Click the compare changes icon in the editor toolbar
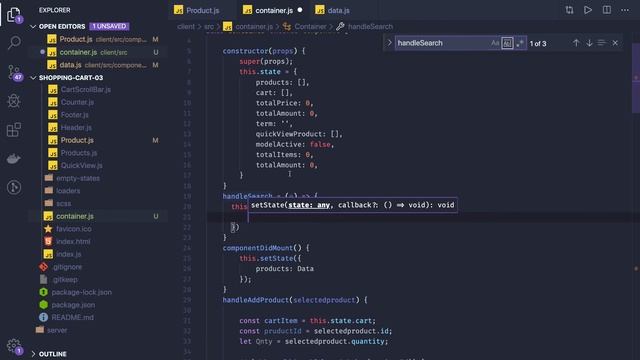The width and height of the screenshot is (640, 360). pos(569,10)
